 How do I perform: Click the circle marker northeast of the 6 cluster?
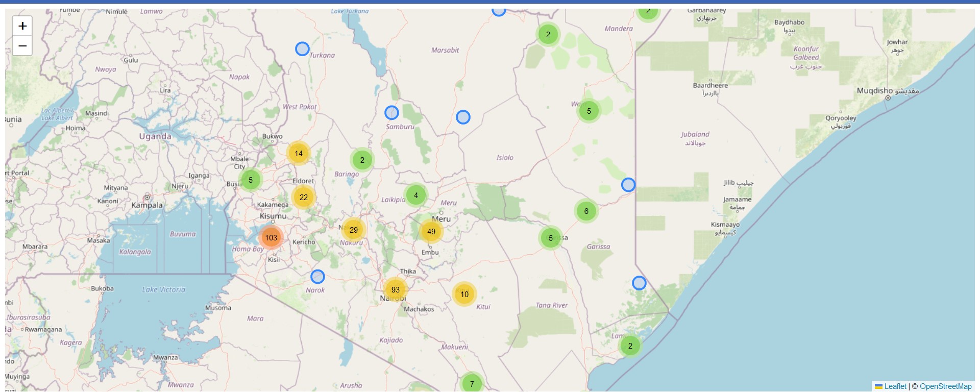pos(628,185)
